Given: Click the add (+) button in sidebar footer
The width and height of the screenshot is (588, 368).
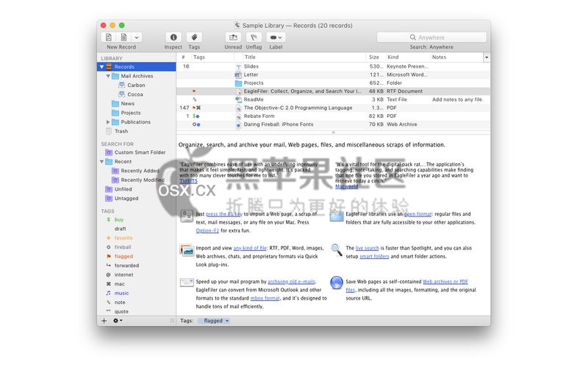Looking at the screenshot, I should pyautogui.click(x=104, y=321).
